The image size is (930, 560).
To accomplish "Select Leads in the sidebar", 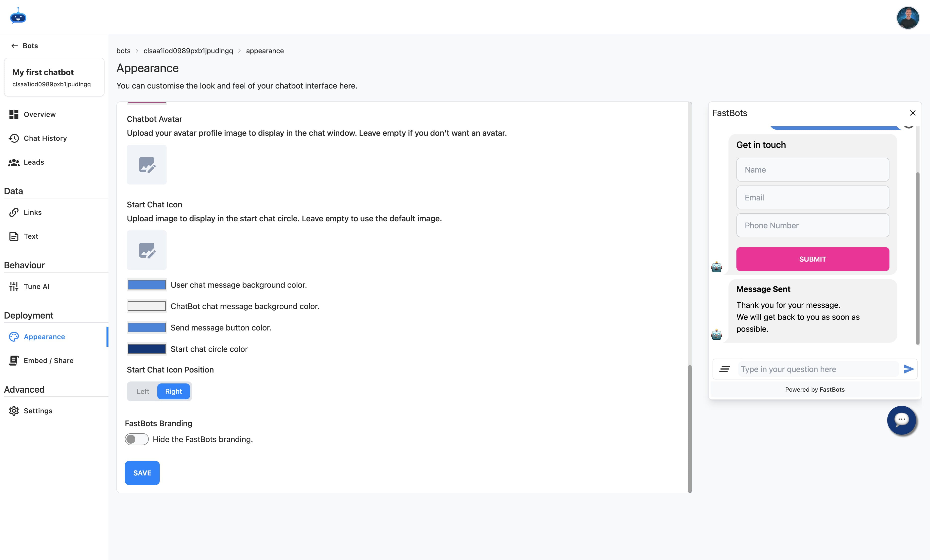I will click(x=34, y=162).
